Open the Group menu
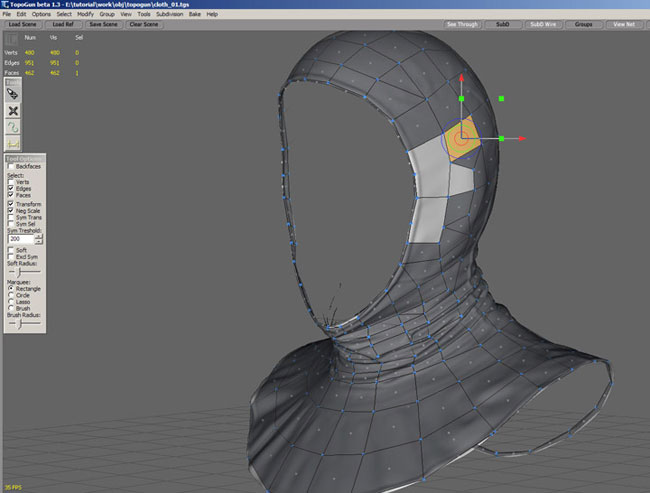This screenshot has width=650, height=493. coord(107,14)
